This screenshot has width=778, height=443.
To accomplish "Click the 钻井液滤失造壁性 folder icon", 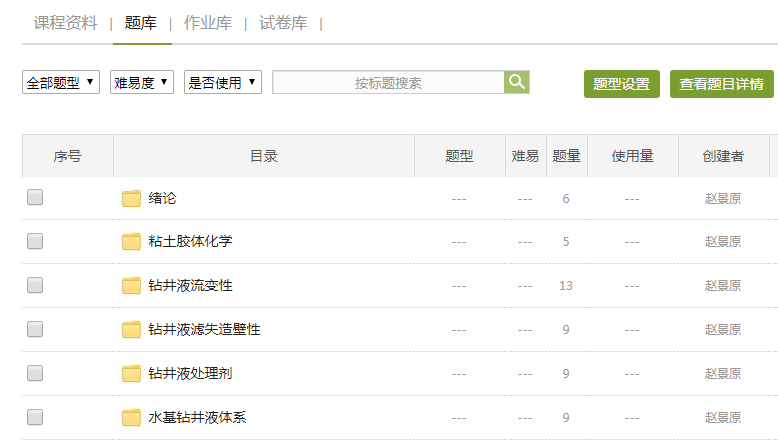I will pyautogui.click(x=131, y=329).
